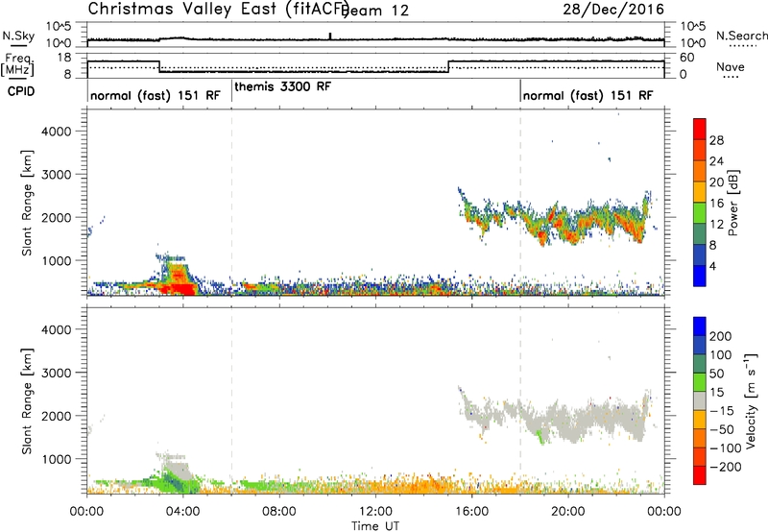Click the blue 200 band of the Velocity scale
Viewport: 768px width, 532px height.
(x=700, y=326)
